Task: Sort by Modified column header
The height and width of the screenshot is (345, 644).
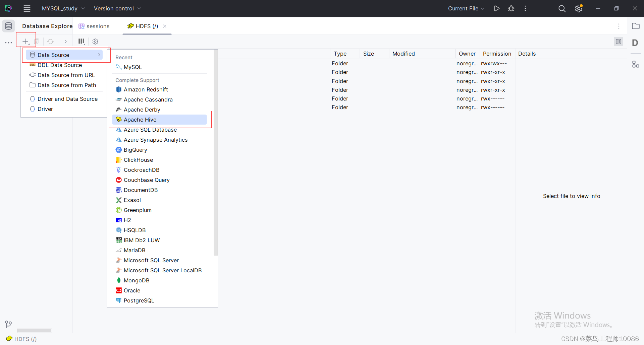Action: (x=422, y=54)
